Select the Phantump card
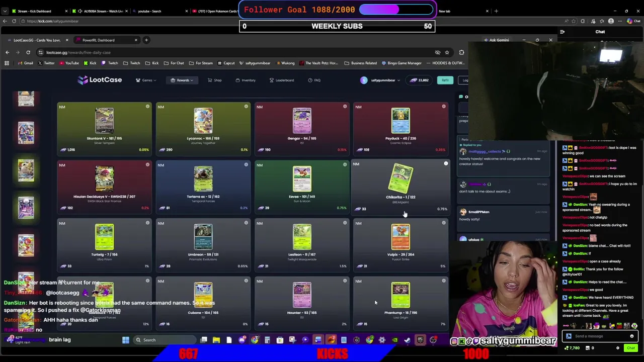Screen dimensions: 644x362 pyautogui.click(x=400, y=303)
